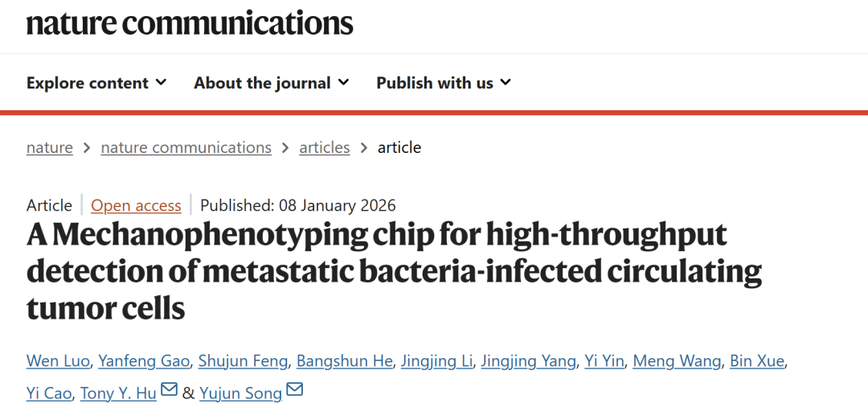Click the nature communications logo
The height and width of the screenshot is (416, 868).
point(190,23)
